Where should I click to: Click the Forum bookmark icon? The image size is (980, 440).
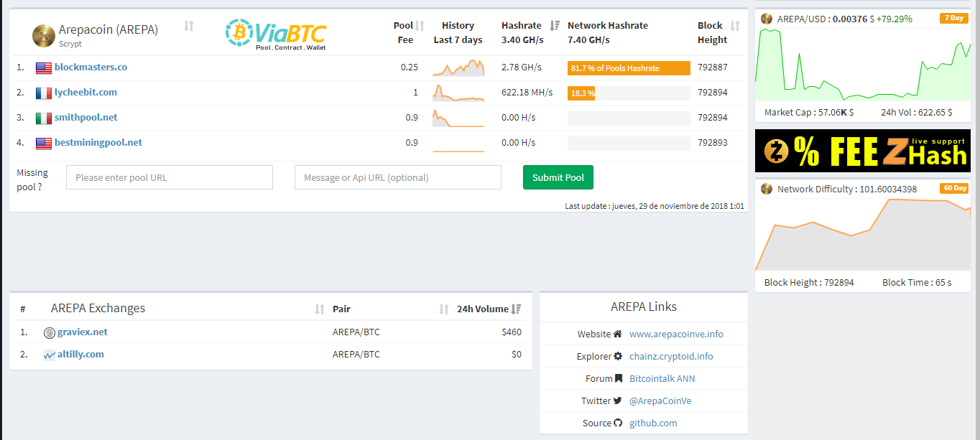pyautogui.click(x=618, y=378)
